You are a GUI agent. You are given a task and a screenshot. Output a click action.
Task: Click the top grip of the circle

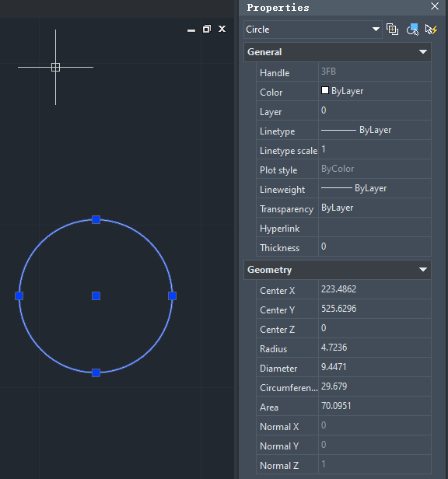click(96, 219)
